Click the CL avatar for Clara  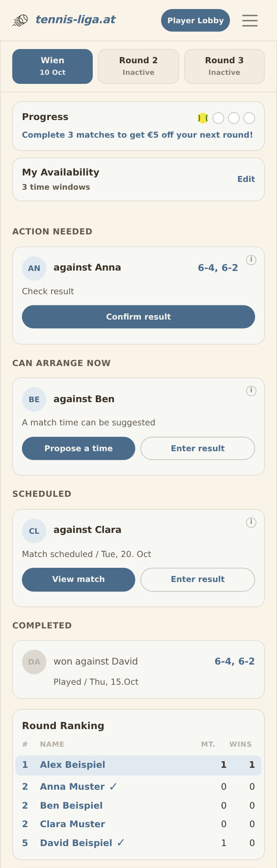pos(34,531)
